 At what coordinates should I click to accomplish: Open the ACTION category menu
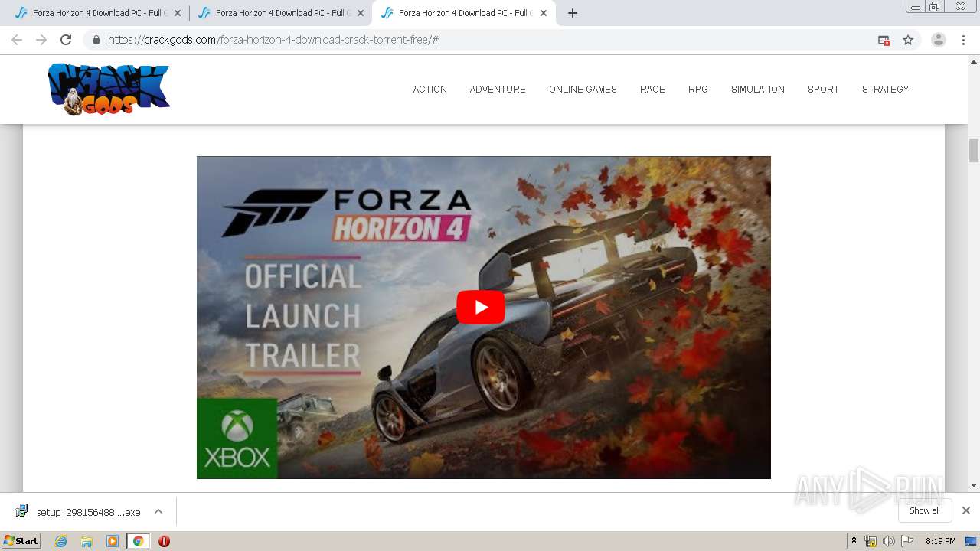[x=430, y=90]
